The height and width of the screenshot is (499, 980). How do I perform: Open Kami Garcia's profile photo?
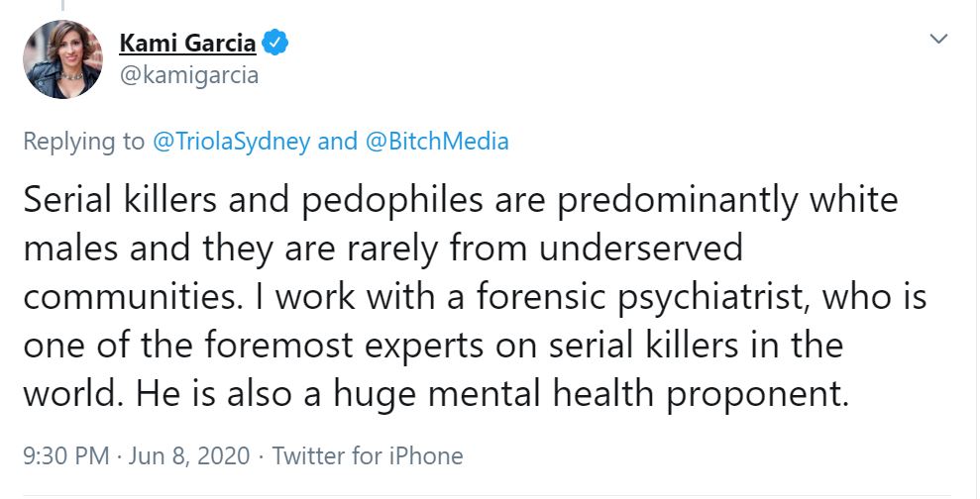61,59
